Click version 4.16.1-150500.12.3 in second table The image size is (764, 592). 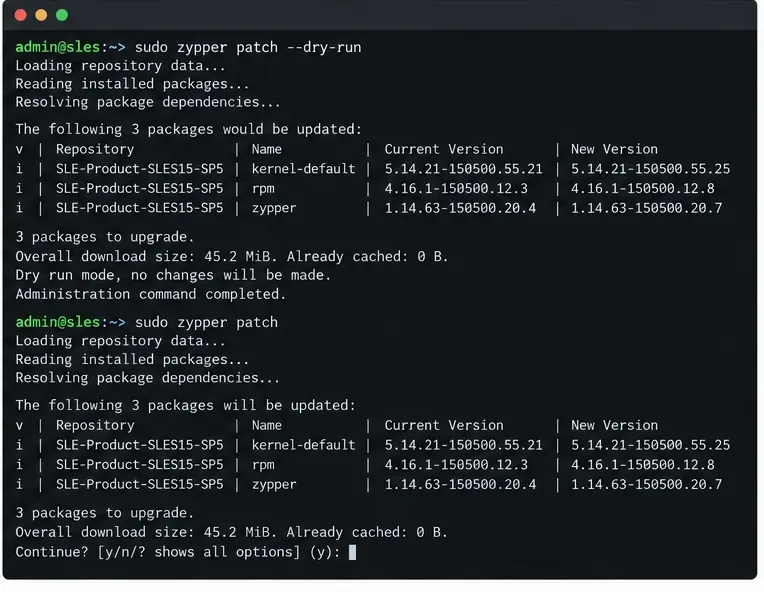coord(456,465)
